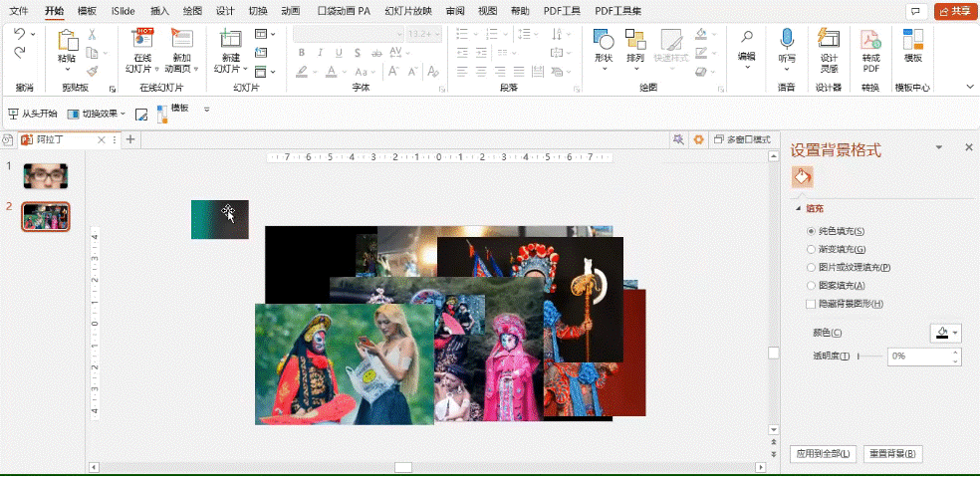
Task: Open the Shapes (形状) gallery
Action: (x=603, y=46)
